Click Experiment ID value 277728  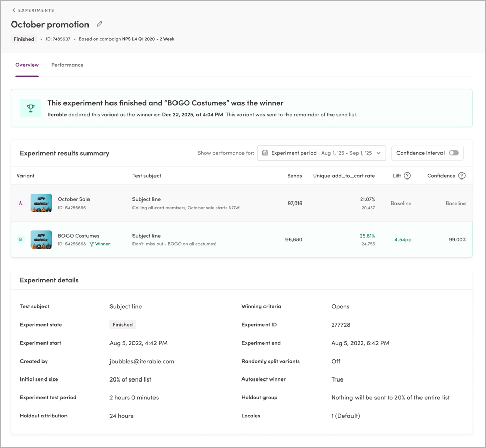(x=341, y=325)
